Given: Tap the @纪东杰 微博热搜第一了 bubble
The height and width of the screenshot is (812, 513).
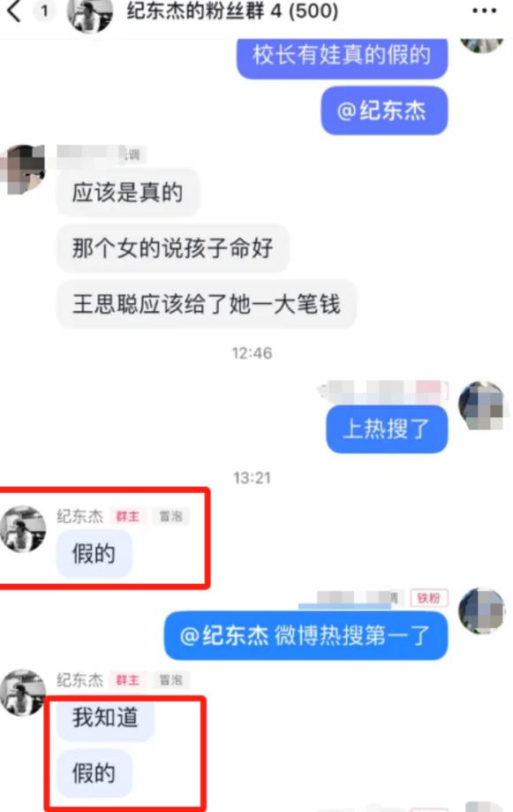Looking at the screenshot, I should 306,635.
